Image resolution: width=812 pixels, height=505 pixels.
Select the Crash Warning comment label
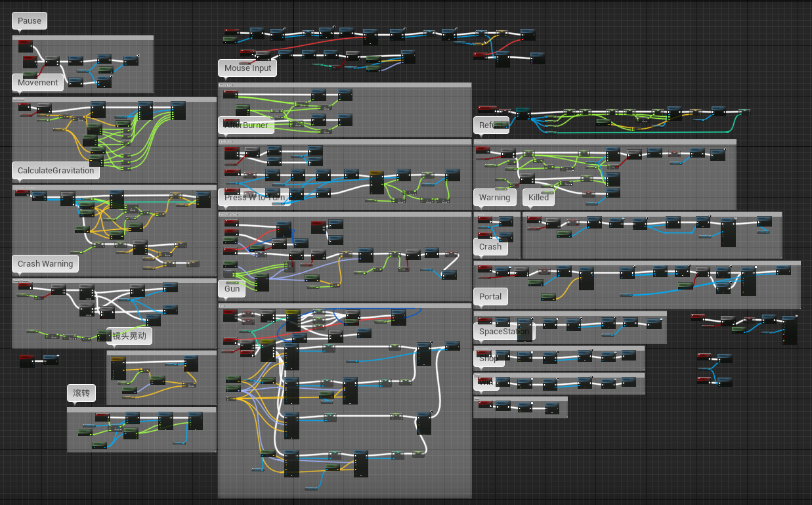[x=45, y=264]
